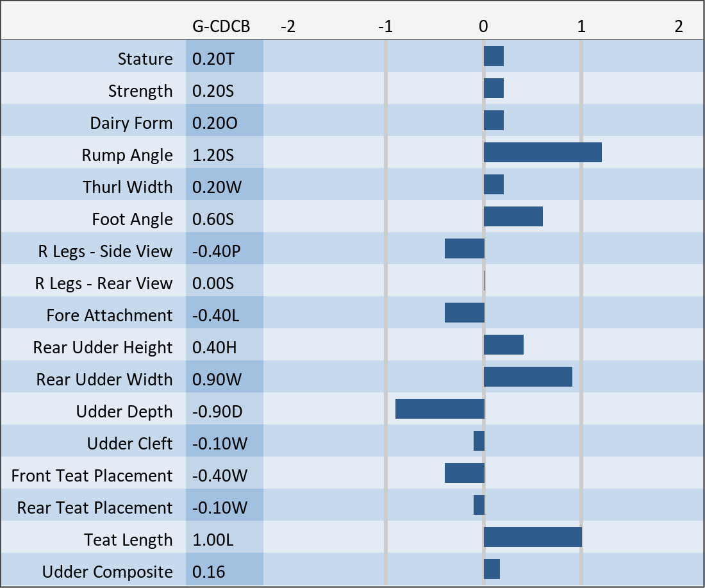Select the Front Teat Placement bar
This screenshot has height=588, width=705.
click(x=465, y=473)
